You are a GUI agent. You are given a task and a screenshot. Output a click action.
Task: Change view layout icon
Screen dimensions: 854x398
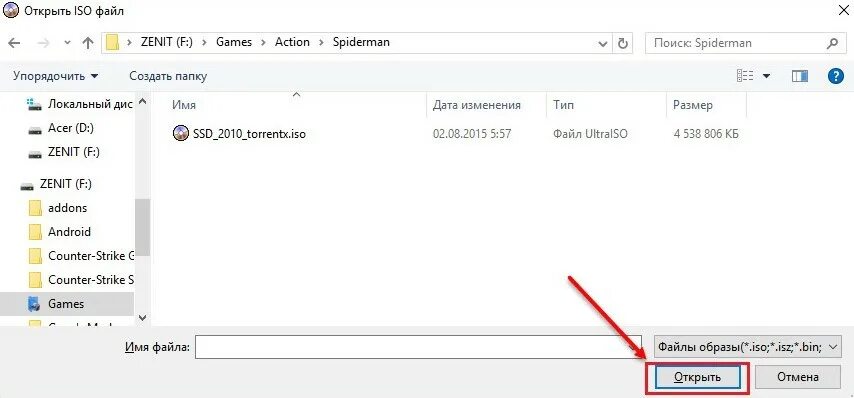coord(745,76)
